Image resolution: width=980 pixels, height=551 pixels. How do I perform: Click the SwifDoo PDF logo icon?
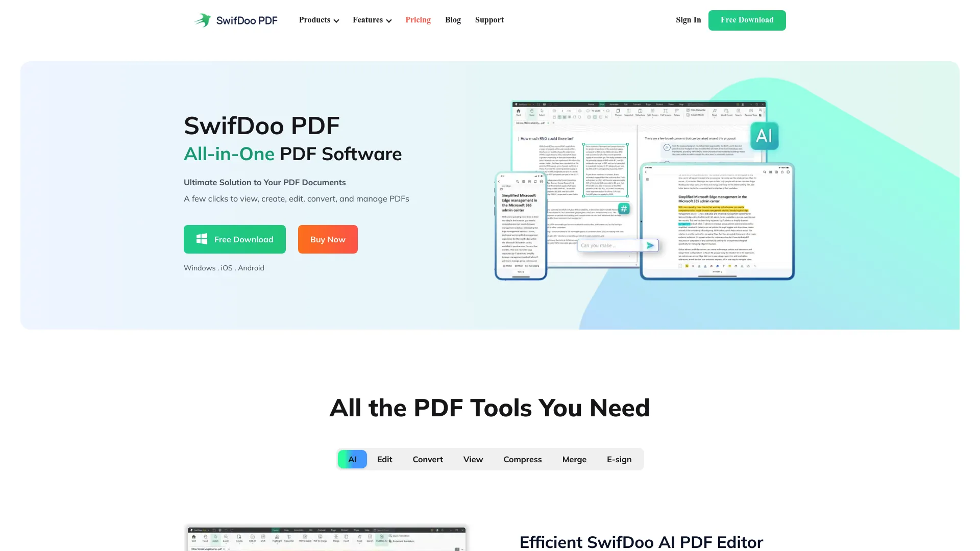pyautogui.click(x=202, y=20)
